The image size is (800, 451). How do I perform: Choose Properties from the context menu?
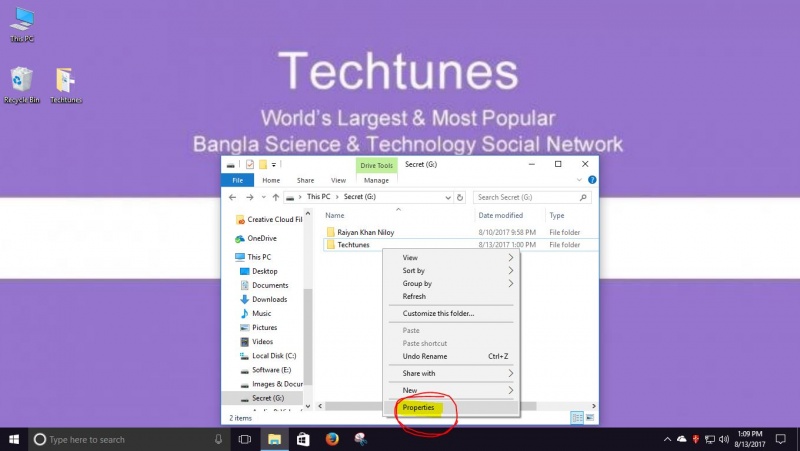pyautogui.click(x=452, y=408)
